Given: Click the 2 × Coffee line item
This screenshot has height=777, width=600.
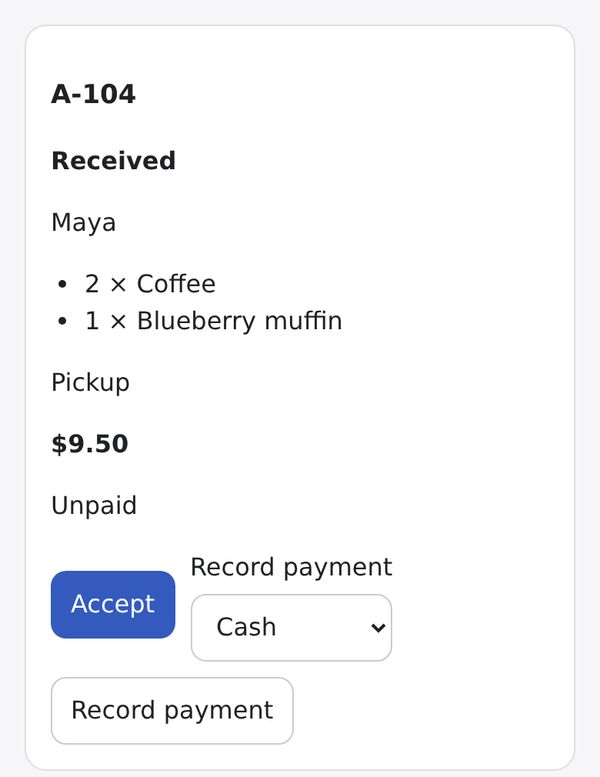Looking at the screenshot, I should (150, 284).
